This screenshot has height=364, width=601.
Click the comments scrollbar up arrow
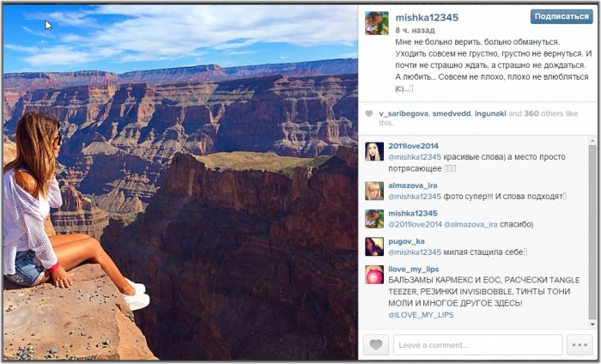(x=592, y=140)
